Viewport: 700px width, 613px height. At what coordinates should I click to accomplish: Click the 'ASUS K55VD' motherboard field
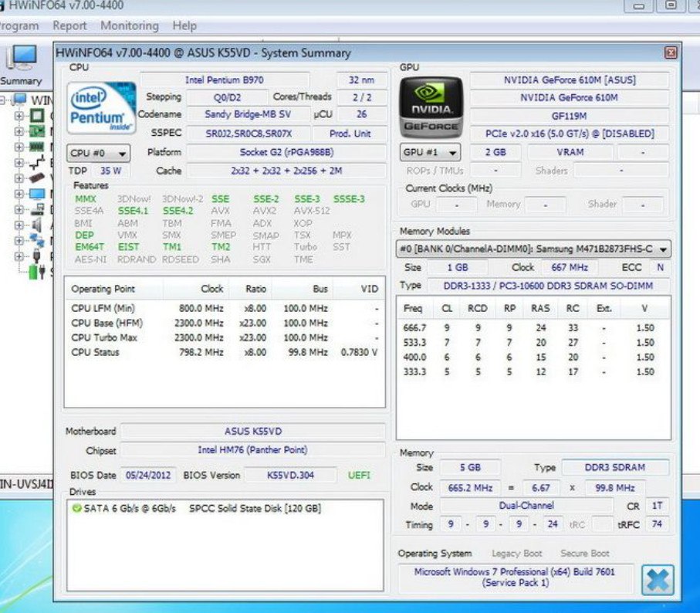pyautogui.click(x=253, y=432)
